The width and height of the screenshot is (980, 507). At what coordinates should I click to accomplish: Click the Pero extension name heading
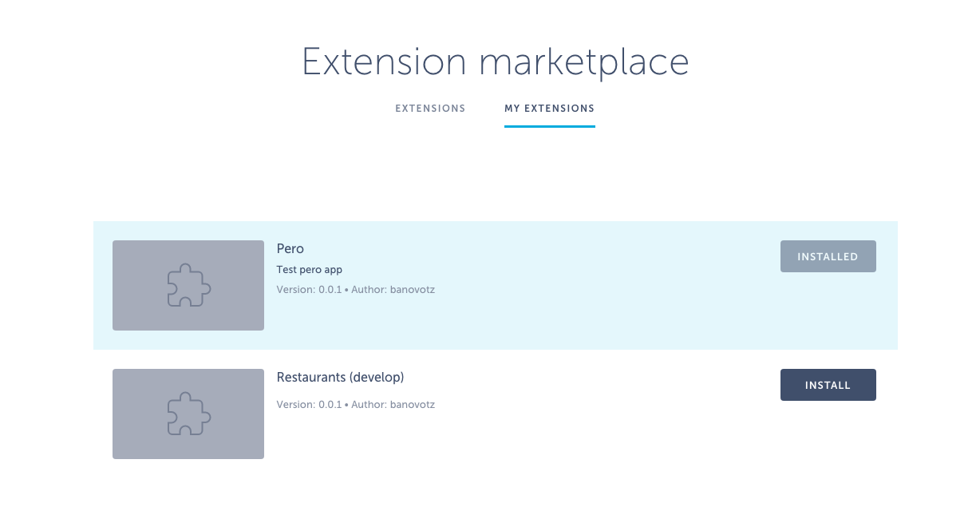[x=290, y=248]
